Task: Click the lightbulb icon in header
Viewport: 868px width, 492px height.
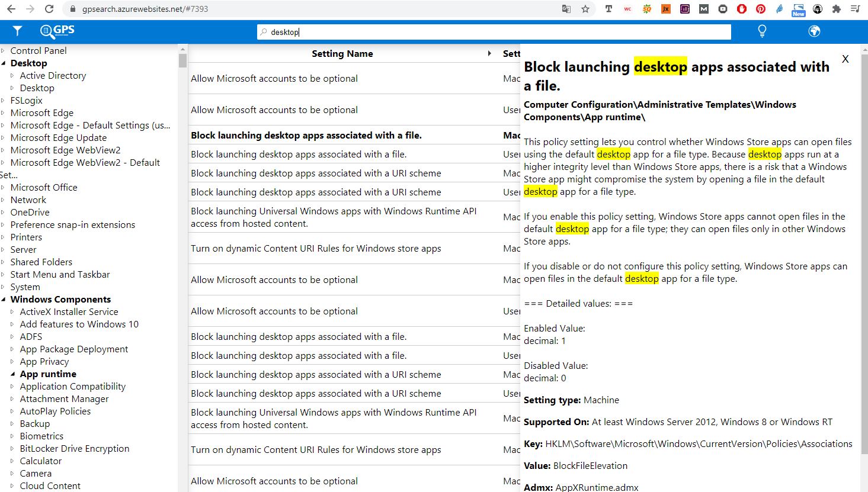Action: click(x=762, y=31)
